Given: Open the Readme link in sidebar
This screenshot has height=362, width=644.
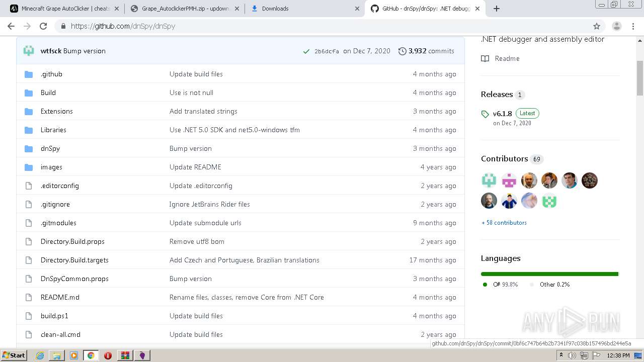Looking at the screenshot, I should click(507, 59).
